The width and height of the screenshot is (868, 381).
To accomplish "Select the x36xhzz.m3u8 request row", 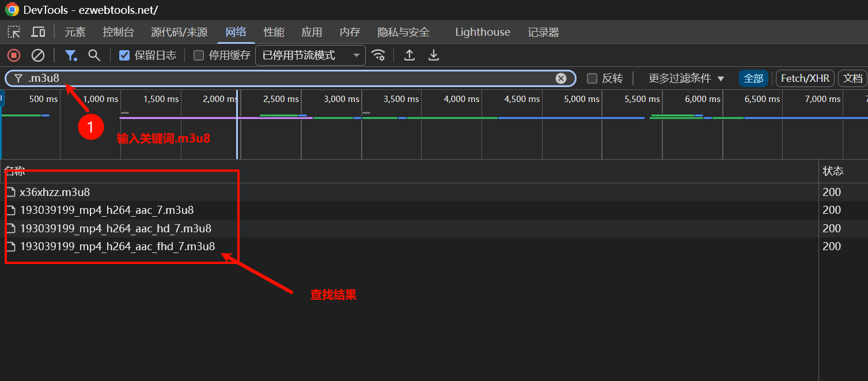I will [x=55, y=191].
